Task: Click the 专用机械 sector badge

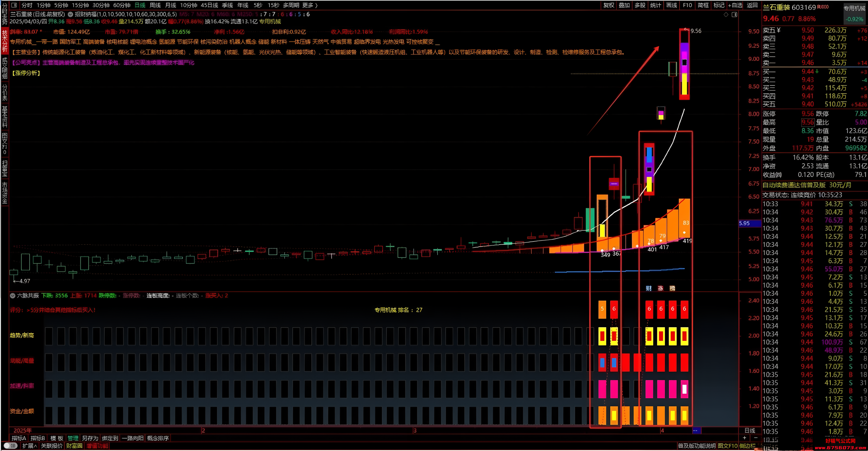Action: (x=854, y=8)
